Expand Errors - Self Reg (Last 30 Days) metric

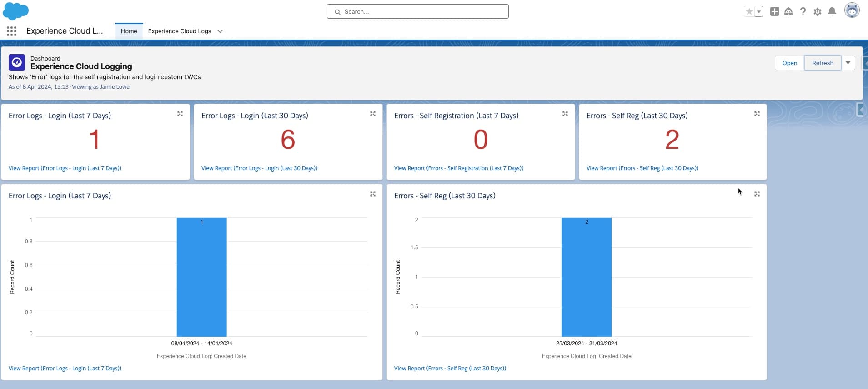click(757, 114)
